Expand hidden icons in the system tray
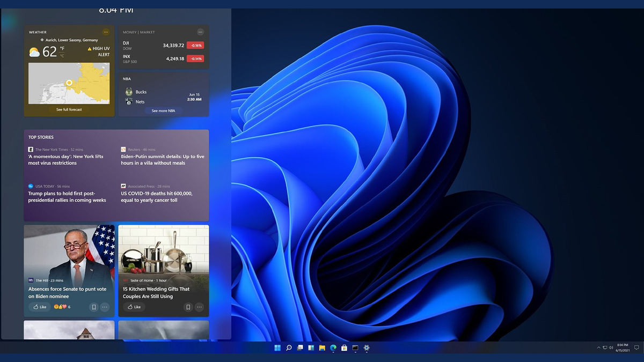Viewport: 644px width, 362px height. coord(599,348)
